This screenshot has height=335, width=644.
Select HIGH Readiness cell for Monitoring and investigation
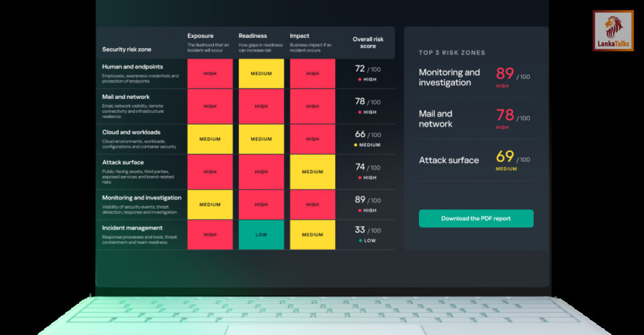tap(261, 205)
